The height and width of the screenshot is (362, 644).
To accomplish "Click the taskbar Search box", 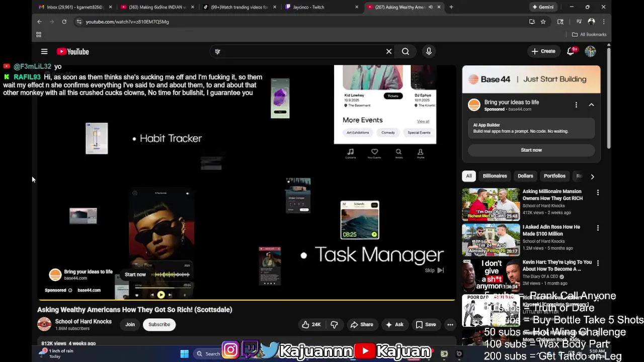I will (x=207, y=353).
